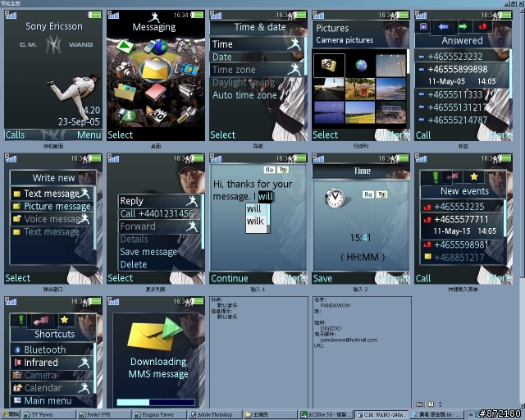
Task: Select event entry +4655598981
Action: (462, 244)
